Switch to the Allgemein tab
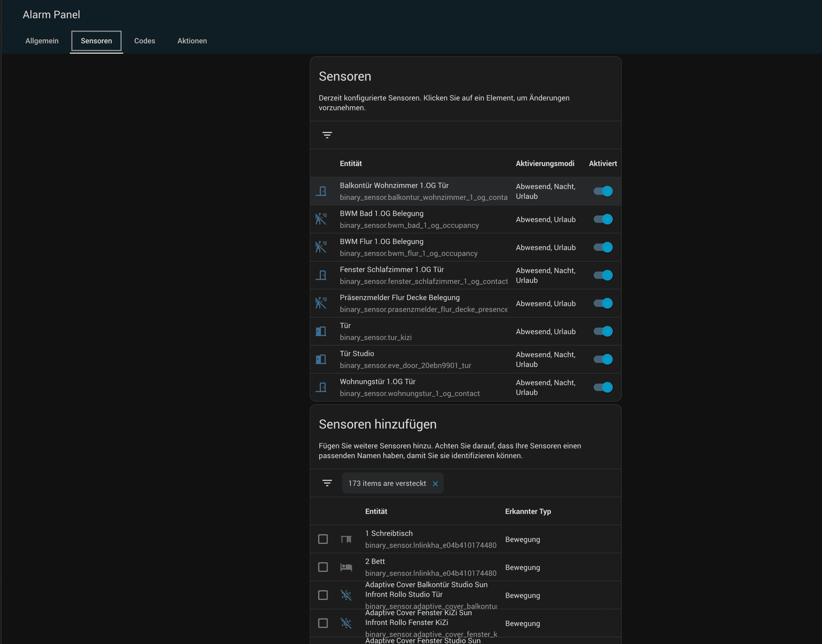822x644 pixels. (42, 41)
